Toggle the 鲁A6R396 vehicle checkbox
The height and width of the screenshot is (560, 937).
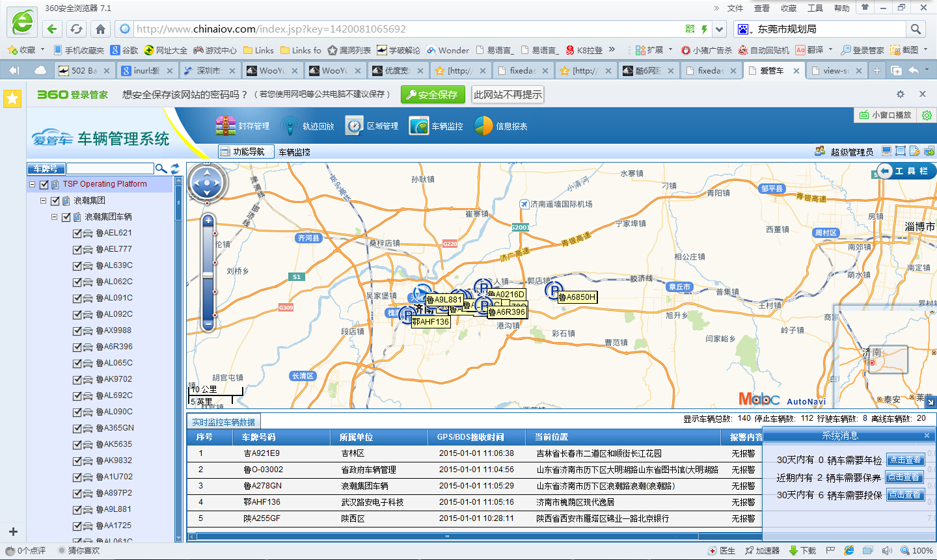click(77, 347)
